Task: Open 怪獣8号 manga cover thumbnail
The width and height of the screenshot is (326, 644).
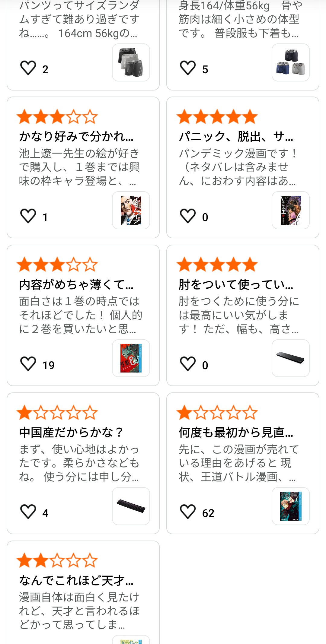Action: (x=131, y=358)
